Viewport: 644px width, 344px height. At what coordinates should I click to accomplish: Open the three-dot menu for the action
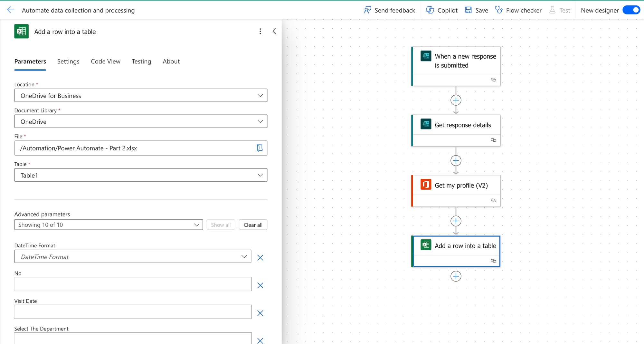[x=260, y=31]
